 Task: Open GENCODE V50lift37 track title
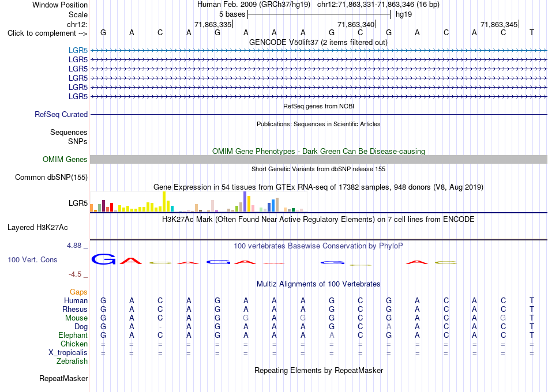click(x=318, y=43)
